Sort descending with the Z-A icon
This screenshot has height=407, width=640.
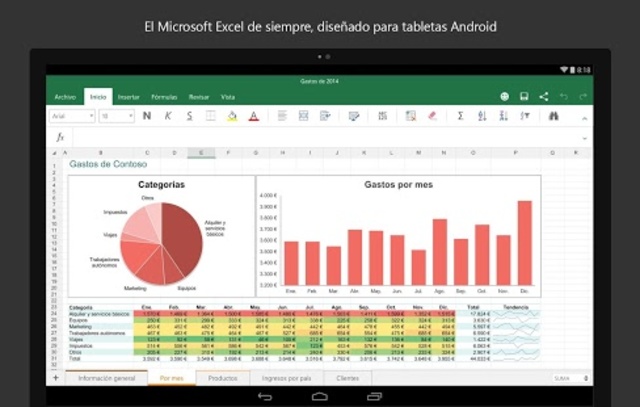point(503,116)
